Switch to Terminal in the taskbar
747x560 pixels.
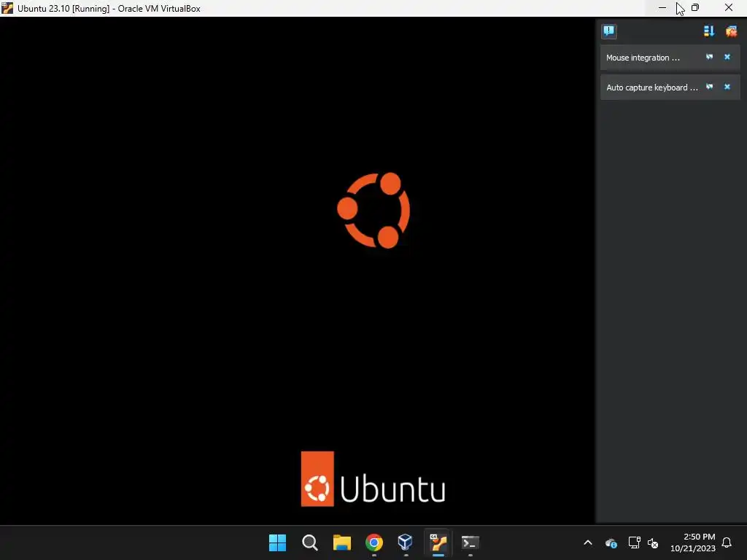pos(471,542)
